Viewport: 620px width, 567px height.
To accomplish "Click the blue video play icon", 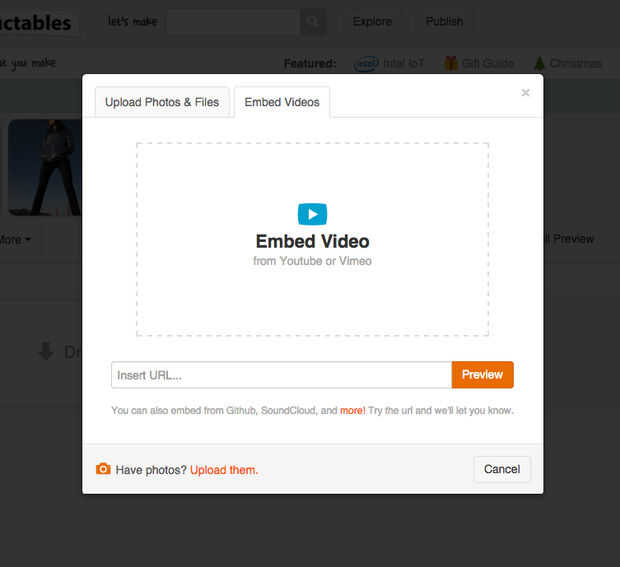I will point(312,214).
